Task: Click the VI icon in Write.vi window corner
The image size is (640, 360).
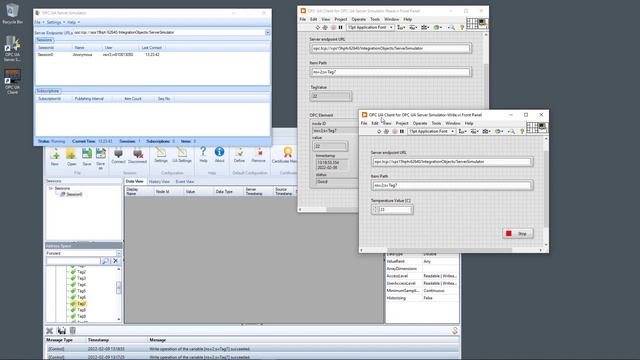Action: pyautogui.click(x=542, y=127)
